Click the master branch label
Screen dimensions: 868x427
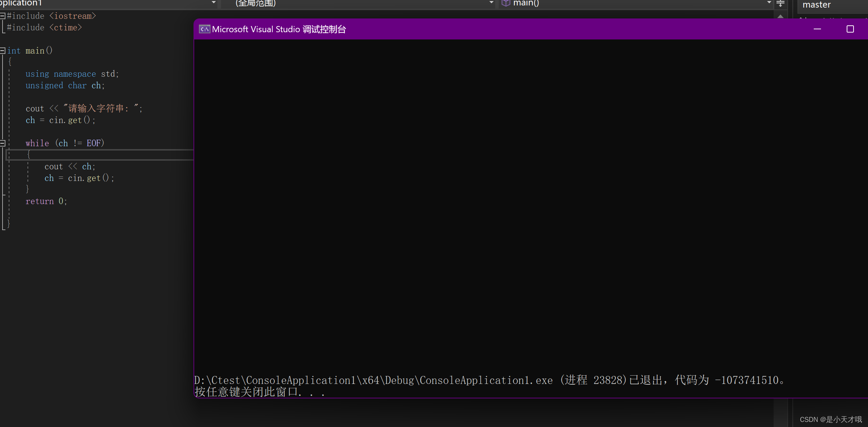click(816, 5)
